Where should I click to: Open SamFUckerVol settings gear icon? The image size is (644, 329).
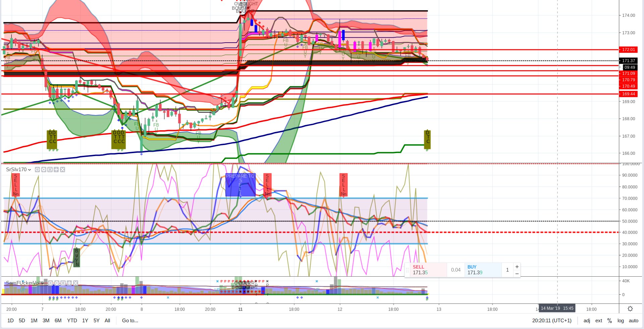[57, 283]
